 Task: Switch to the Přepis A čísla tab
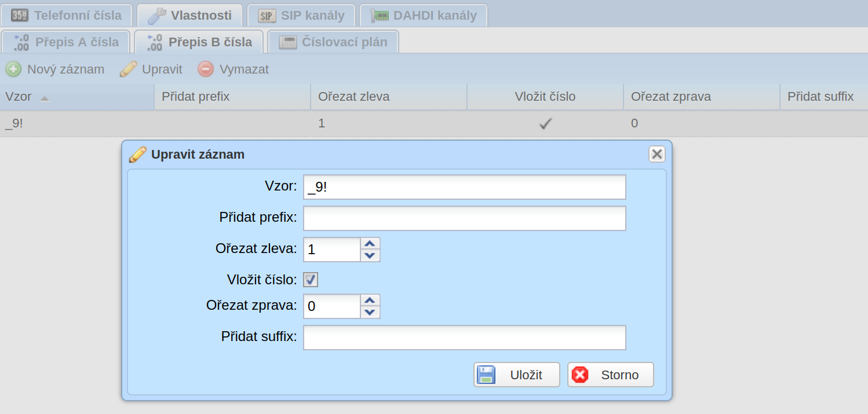click(66, 42)
